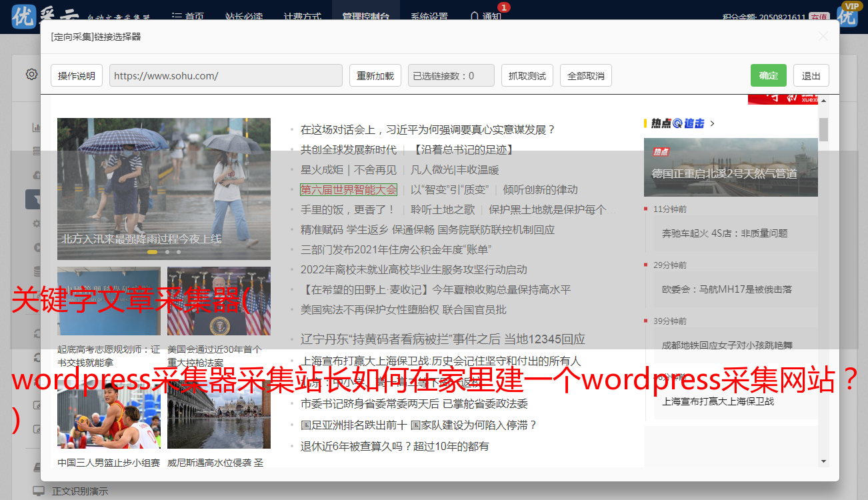Click the 2022年离校未就业高校毕业生 link
868x500 pixels.
pyautogui.click(x=414, y=269)
